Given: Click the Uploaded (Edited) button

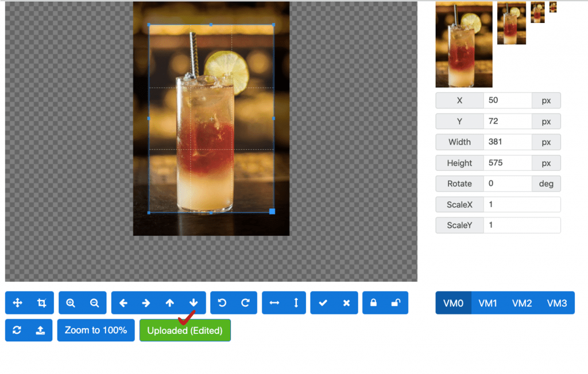Looking at the screenshot, I should click(185, 330).
